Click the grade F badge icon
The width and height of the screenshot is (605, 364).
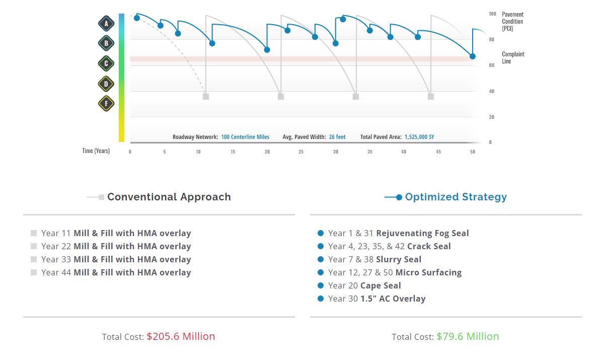106,104
